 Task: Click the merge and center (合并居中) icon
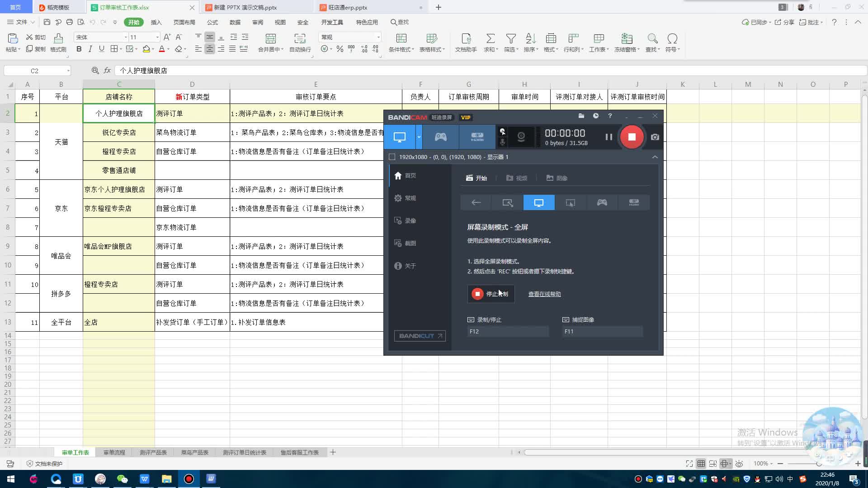(270, 39)
